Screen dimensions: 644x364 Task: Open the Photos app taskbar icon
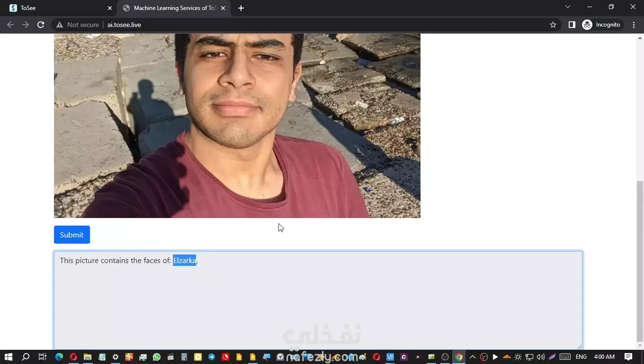pyautogui.click(x=431, y=357)
